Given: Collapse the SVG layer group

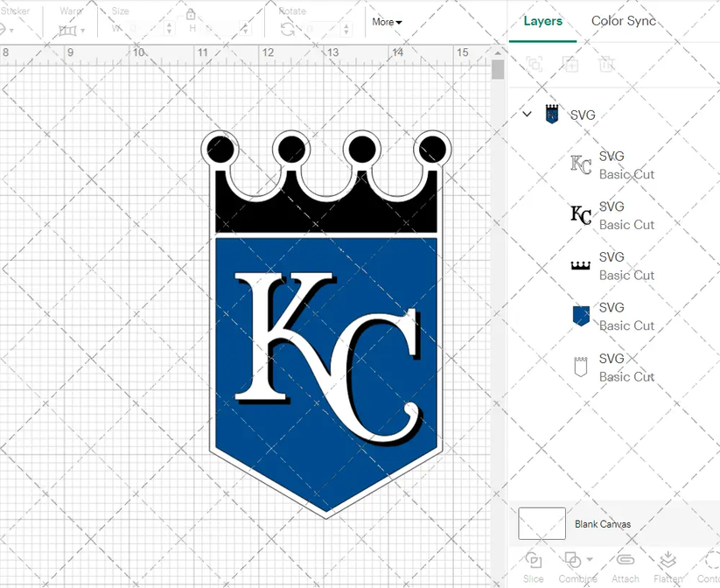Looking at the screenshot, I should pyautogui.click(x=527, y=114).
